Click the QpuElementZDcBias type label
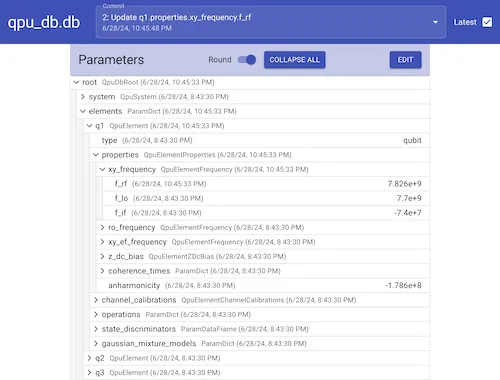 pyautogui.click(x=181, y=256)
